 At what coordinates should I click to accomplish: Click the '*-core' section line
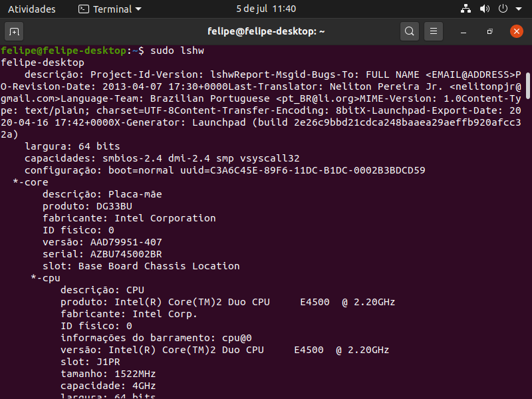(31, 182)
